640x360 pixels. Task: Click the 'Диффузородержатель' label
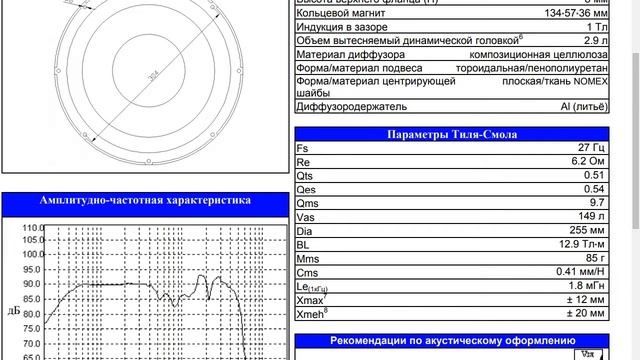pyautogui.click(x=351, y=107)
